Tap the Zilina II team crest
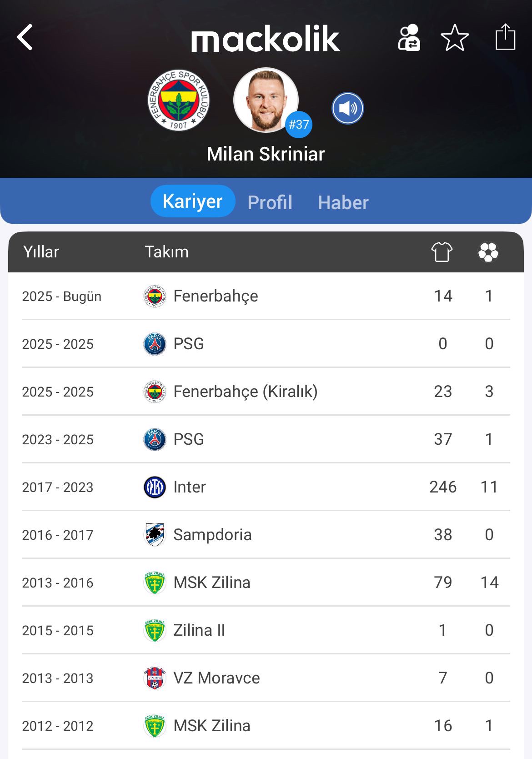This screenshot has width=532, height=759. (x=155, y=630)
